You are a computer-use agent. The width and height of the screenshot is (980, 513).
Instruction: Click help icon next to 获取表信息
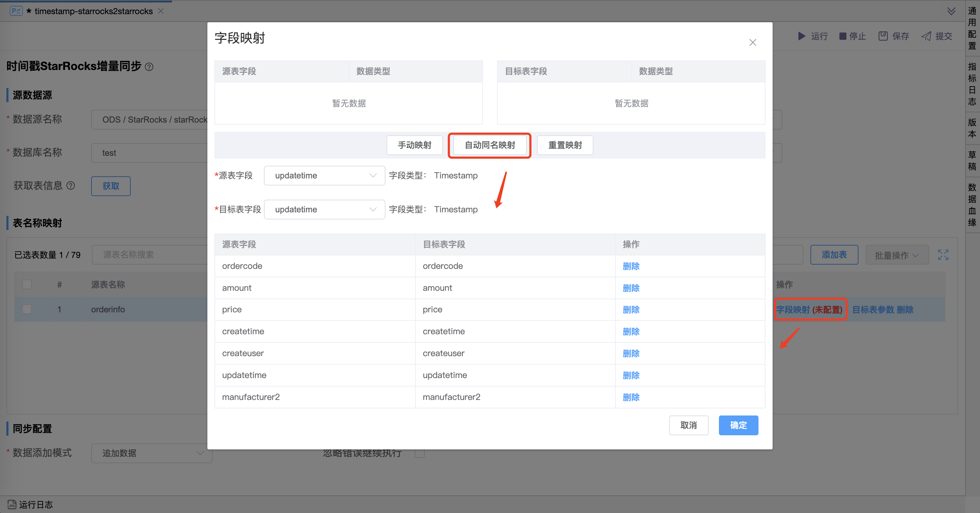71,186
